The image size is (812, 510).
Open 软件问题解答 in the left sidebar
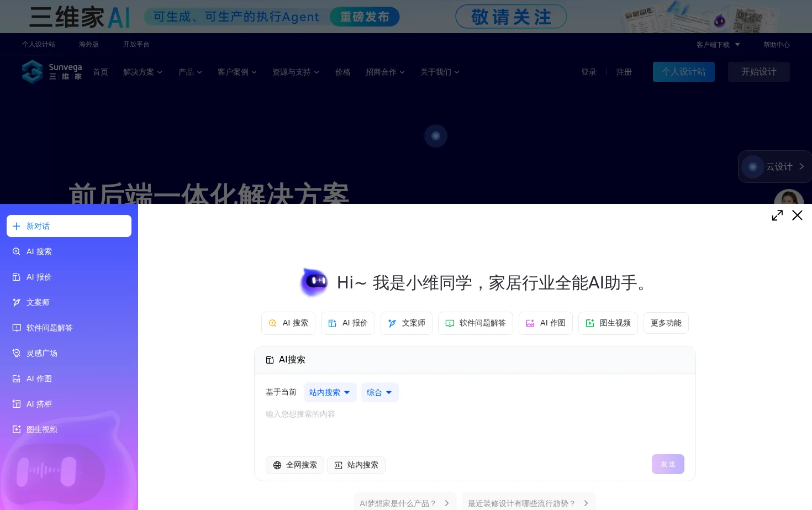(69, 328)
